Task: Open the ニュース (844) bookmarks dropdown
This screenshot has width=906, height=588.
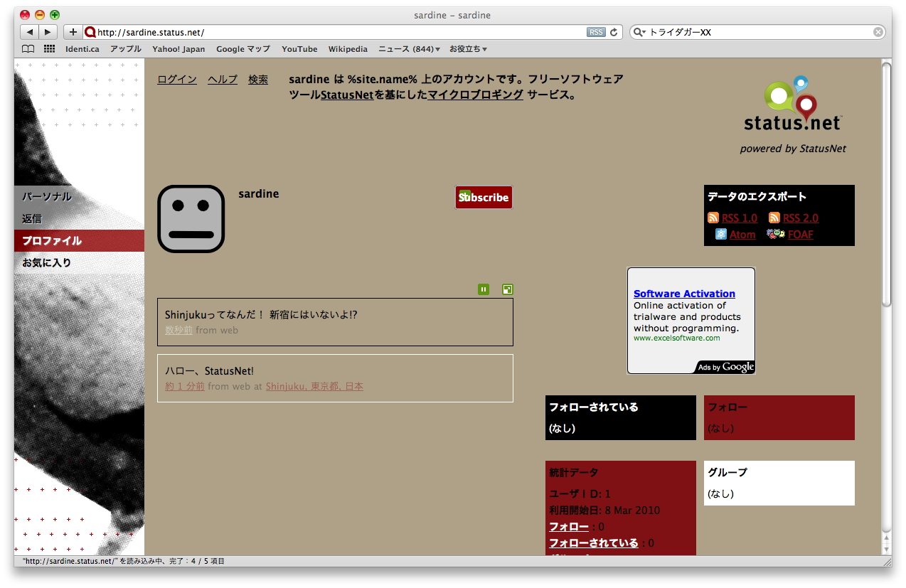Action: point(409,49)
